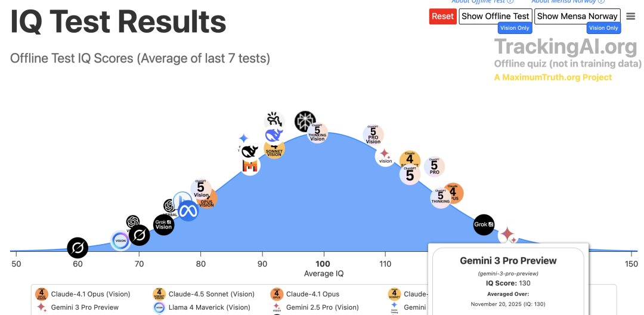This screenshot has width=644, height=315.
Task: Toggle Llama 4 Maverick (Vision) legend entry
Action: tap(202, 307)
